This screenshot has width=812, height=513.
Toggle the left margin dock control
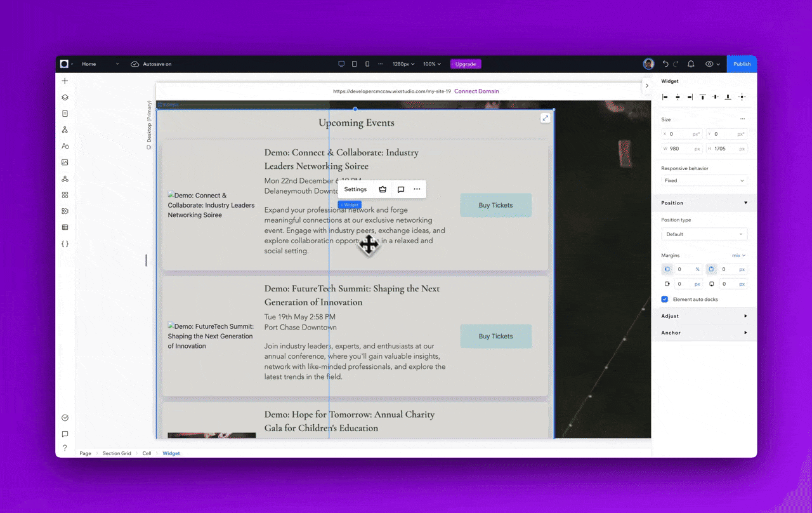pos(666,269)
